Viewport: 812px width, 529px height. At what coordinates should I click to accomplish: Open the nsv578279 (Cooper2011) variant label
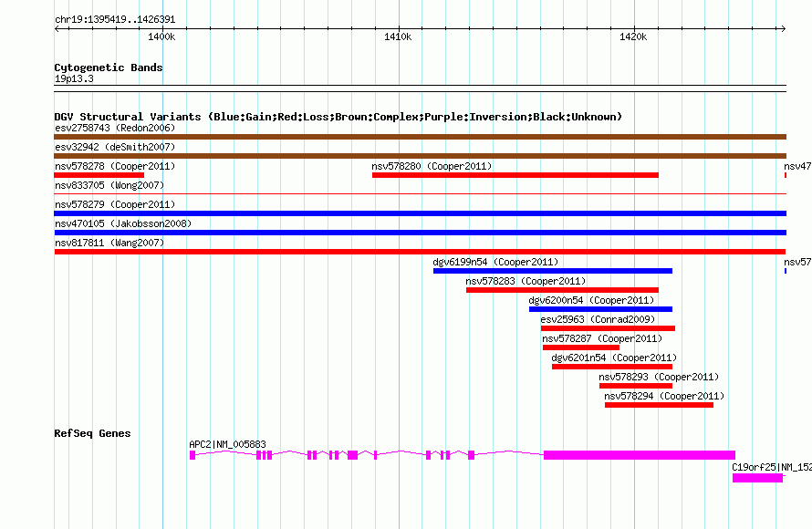115,204
